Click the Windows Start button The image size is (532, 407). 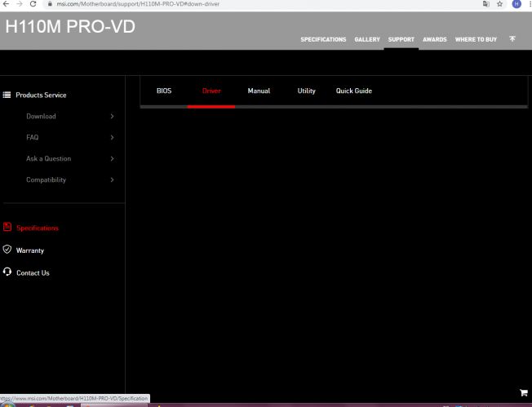[x=7, y=405]
